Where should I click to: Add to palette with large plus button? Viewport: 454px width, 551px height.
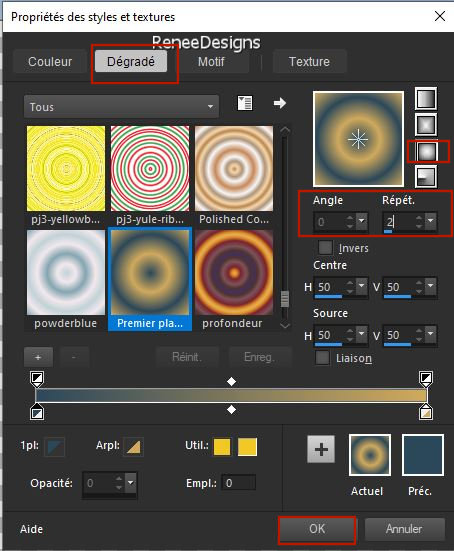(x=321, y=449)
